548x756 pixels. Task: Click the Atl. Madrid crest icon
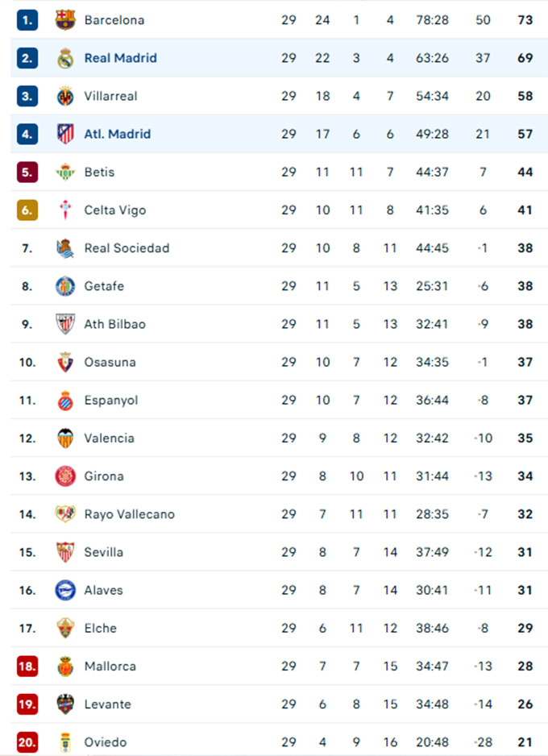[65, 134]
